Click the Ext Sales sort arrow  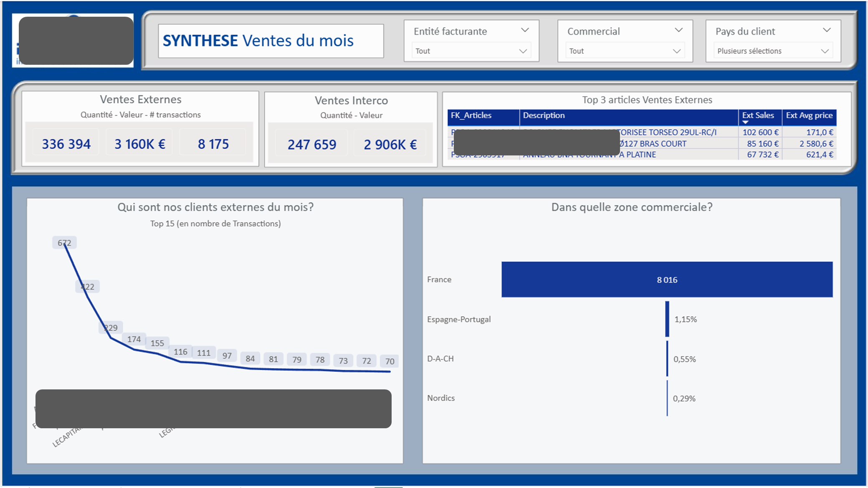coord(745,122)
